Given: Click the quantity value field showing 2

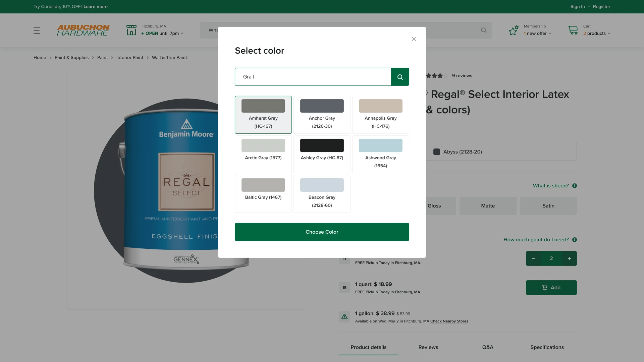Looking at the screenshot, I should click(551, 258).
